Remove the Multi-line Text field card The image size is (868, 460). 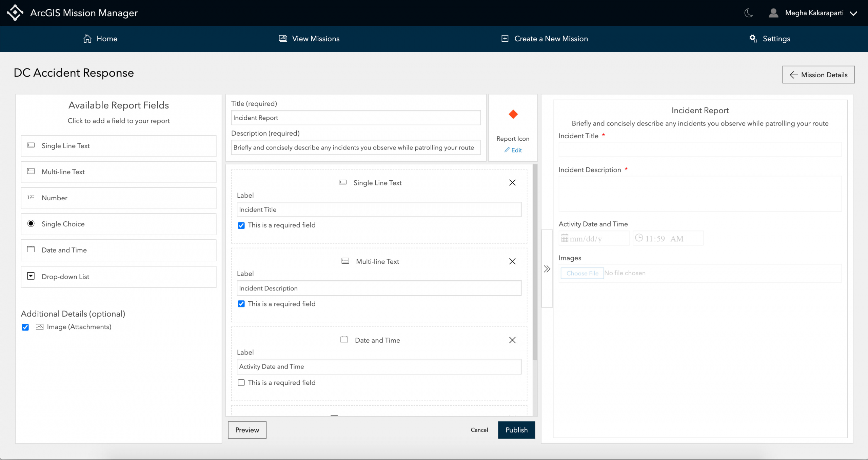coord(512,261)
